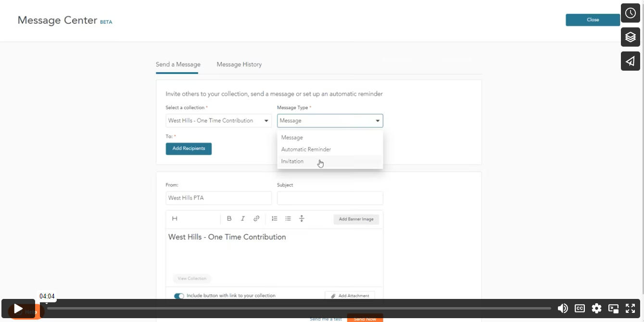Click inside the Subject input field

pyautogui.click(x=330, y=198)
